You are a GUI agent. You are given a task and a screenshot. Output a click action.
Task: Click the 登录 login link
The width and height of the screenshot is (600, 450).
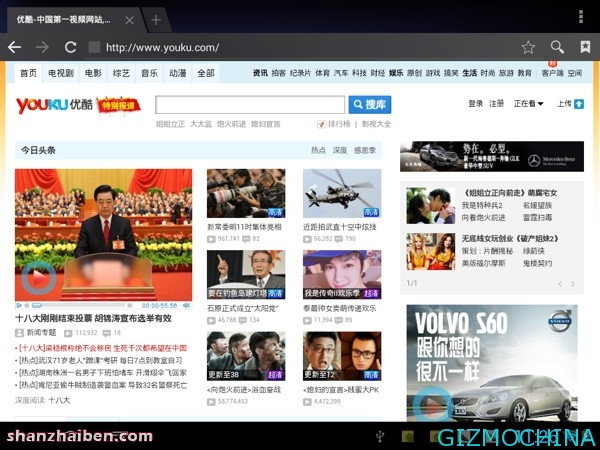475,104
